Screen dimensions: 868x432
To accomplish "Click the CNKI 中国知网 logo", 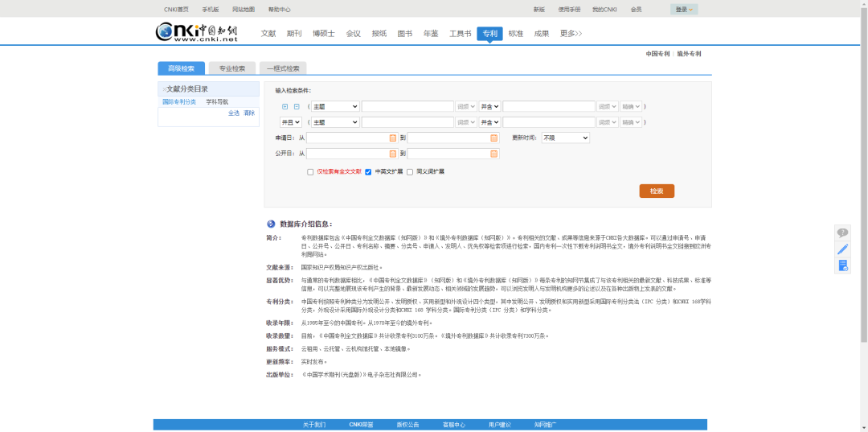I will coord(197,32).
